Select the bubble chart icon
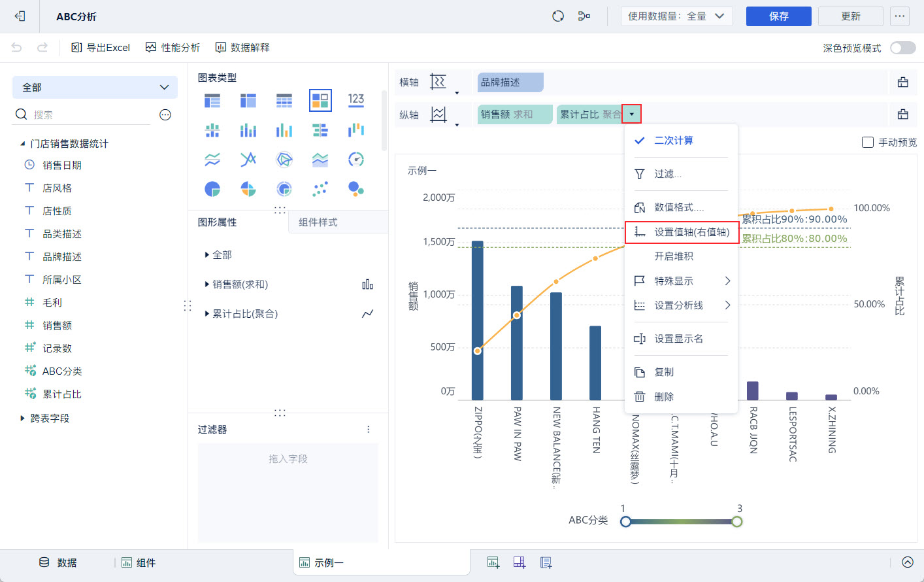924x582 pixels. (356, 189)
